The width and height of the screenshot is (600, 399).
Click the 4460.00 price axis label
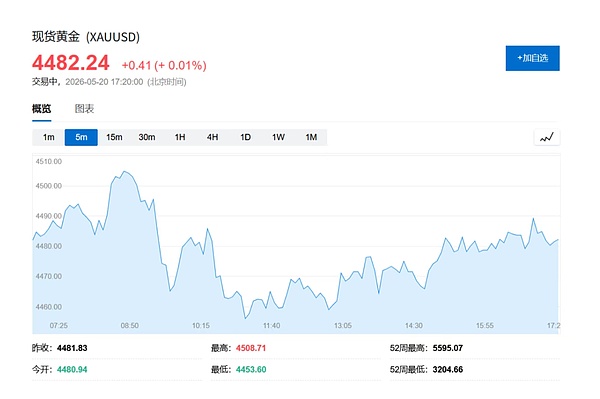49,307
